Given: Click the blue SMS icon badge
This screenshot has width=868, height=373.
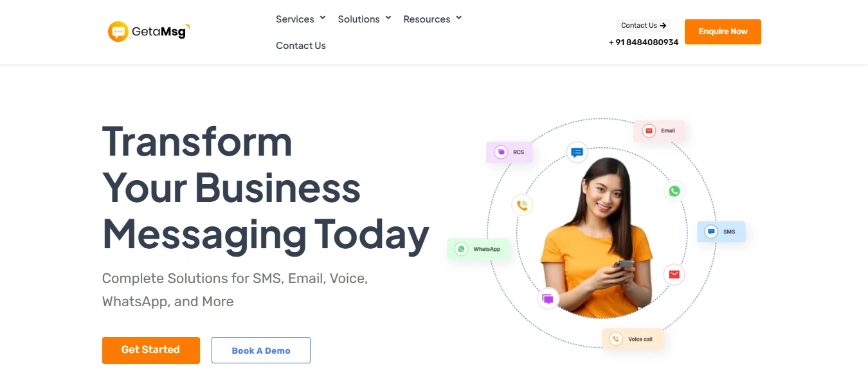Looking at the screenshot, I should click(711, 232).
